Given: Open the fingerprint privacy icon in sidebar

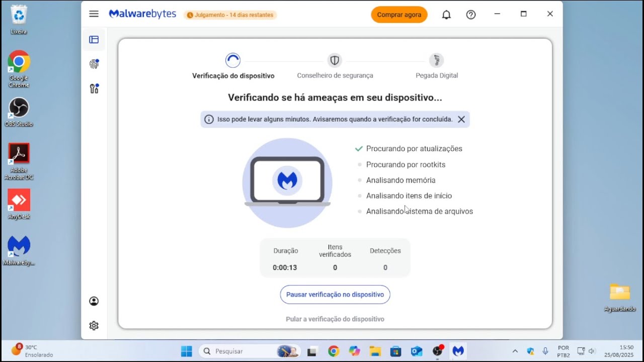Looking at the screenshot, I should 94,64.
